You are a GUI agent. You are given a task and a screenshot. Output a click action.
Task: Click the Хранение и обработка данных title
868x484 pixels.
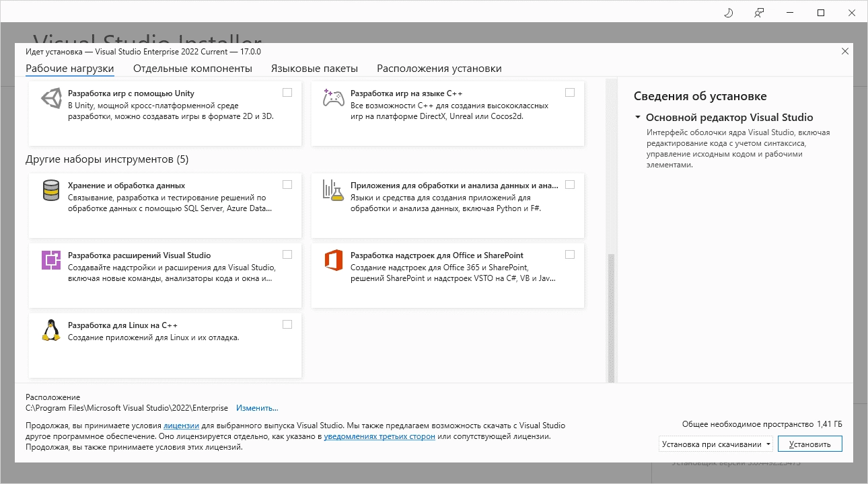126,185
